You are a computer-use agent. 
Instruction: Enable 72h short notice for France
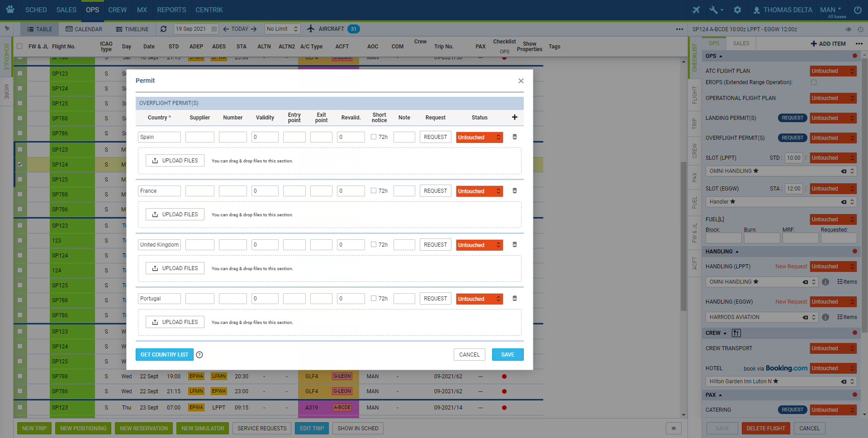[374, 191]
